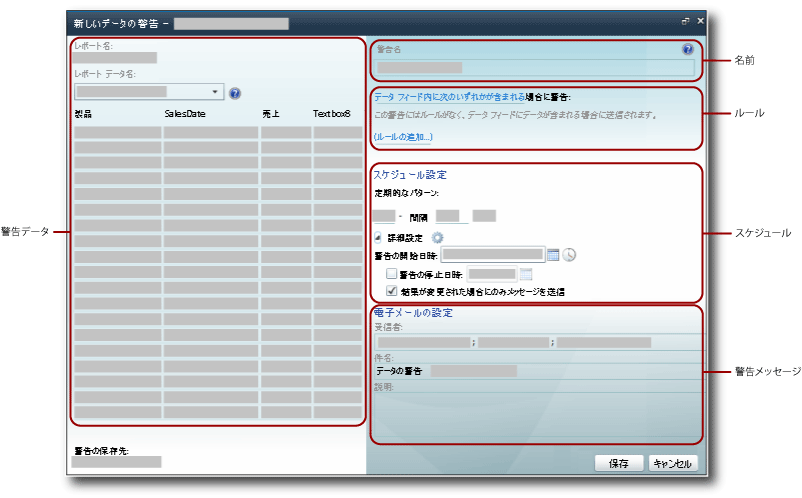Screen dimensions: 802x498
Task: Open the レポート データ名 dropdown
Action: [149, 92]
